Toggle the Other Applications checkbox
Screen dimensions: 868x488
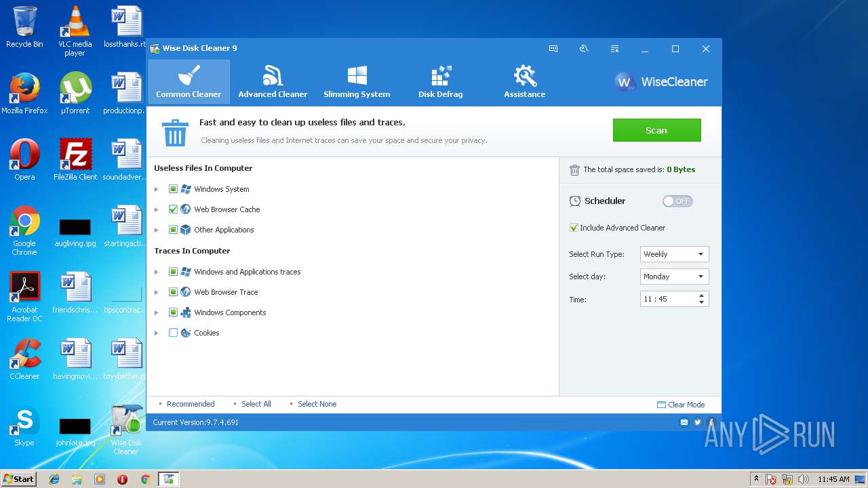tap(173, 230)
